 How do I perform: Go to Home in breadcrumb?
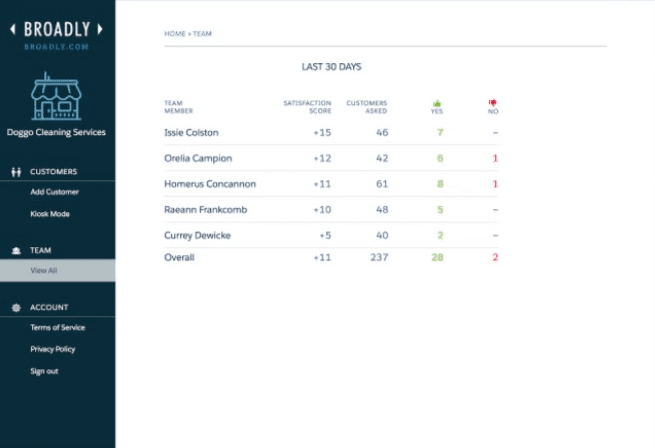pos(175,33)
